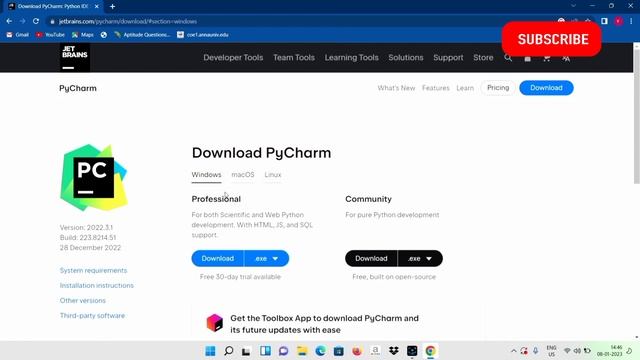The width and height of the screenshot is (640, 360).
Task: Expand Community .exe installer dropdown
Action: (420, 258)
